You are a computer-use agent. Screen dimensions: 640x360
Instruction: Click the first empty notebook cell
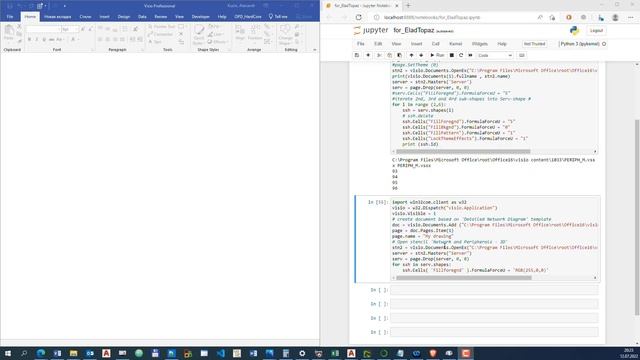point(494,290)
